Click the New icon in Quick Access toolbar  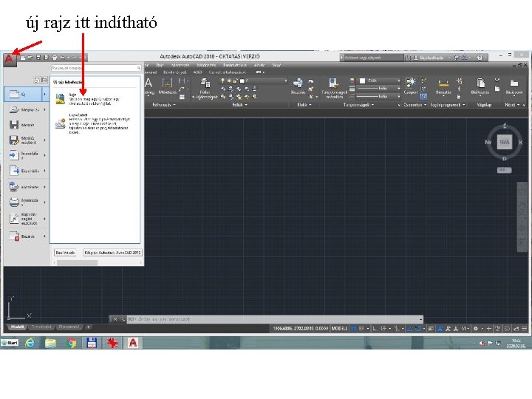tap(23, 58)
